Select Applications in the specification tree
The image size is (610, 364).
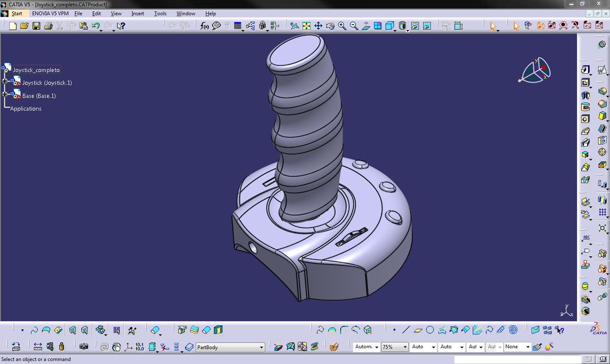[x=26, y=109]
